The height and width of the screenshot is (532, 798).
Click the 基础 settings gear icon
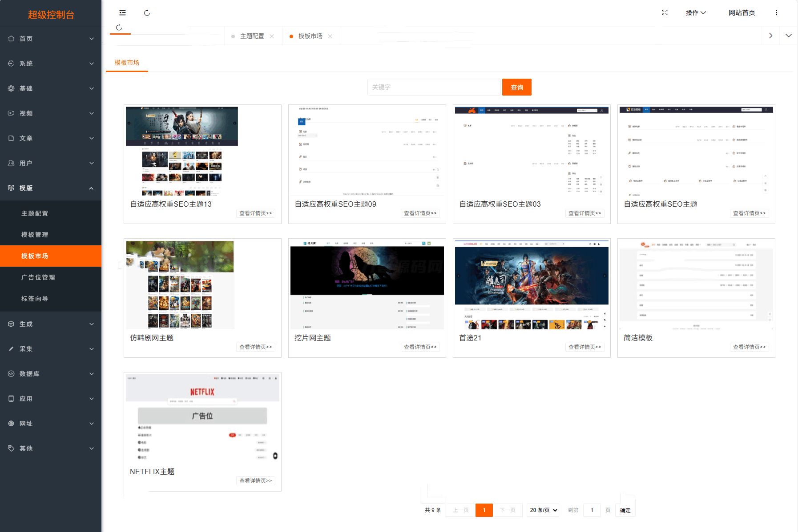point(11,88)
